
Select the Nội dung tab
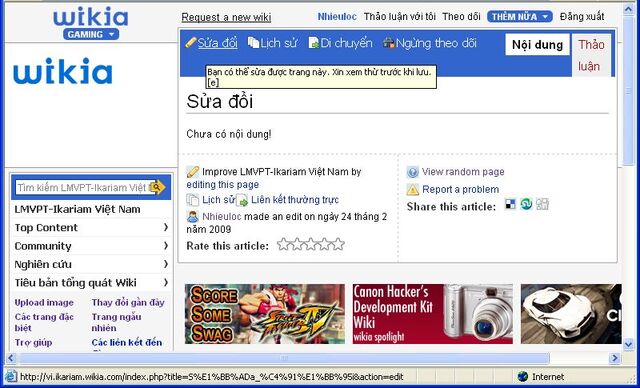[537, 44]
